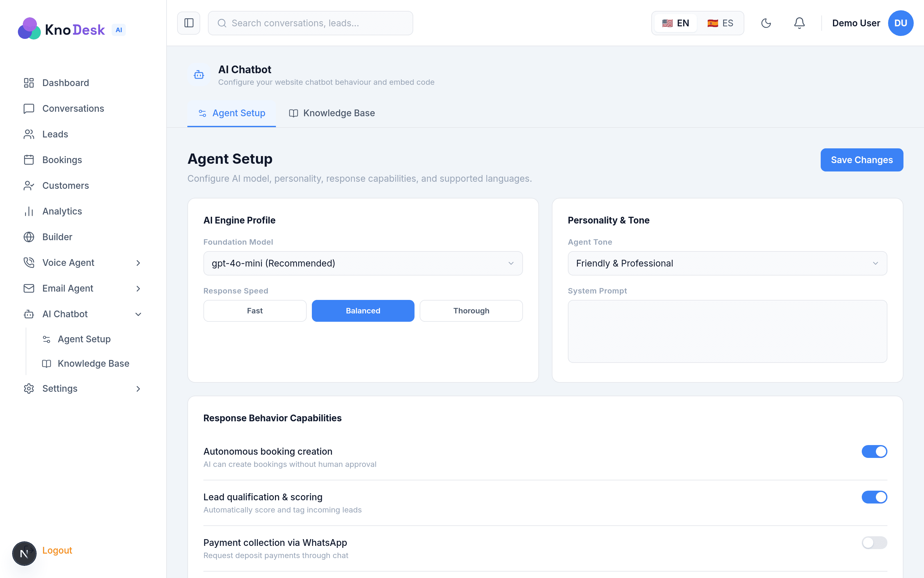Select Thorough response speed

[x=471, y=311]
